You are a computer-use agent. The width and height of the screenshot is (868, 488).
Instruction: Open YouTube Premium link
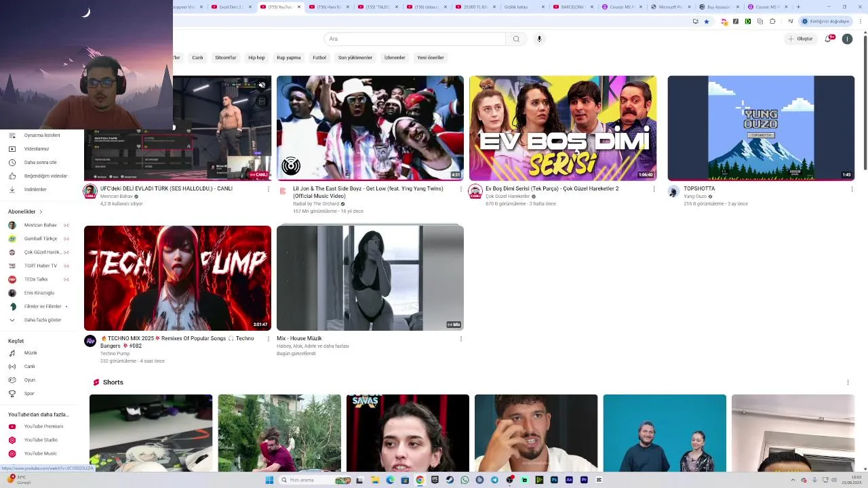[x=43, y=426]
